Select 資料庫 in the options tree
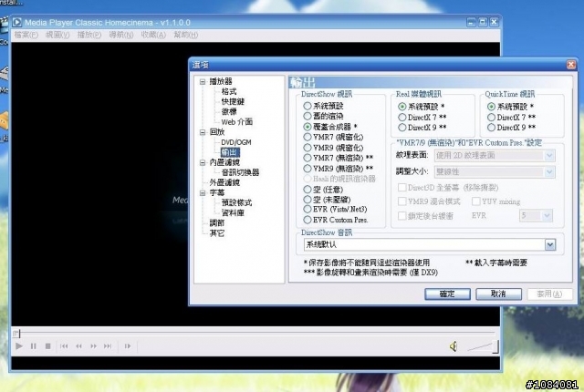584x392 pixels. pyautogui.click(x=233, y=213)
